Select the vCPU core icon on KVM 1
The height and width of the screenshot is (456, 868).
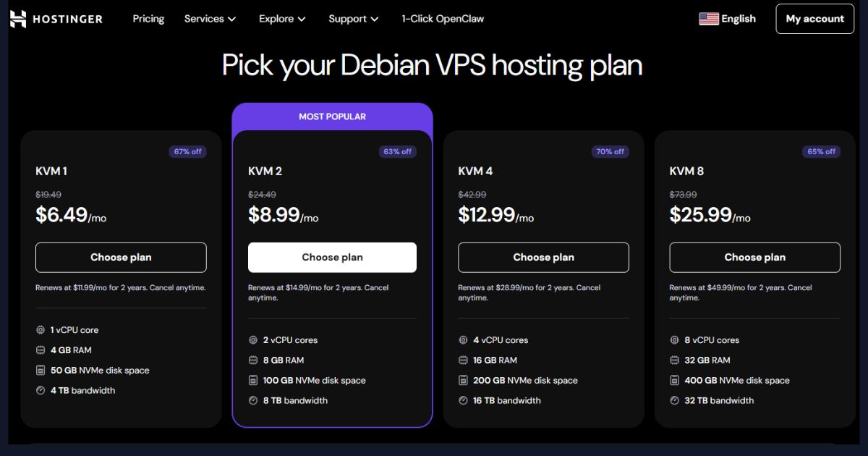pyautogui.click(x=41, y=329)
